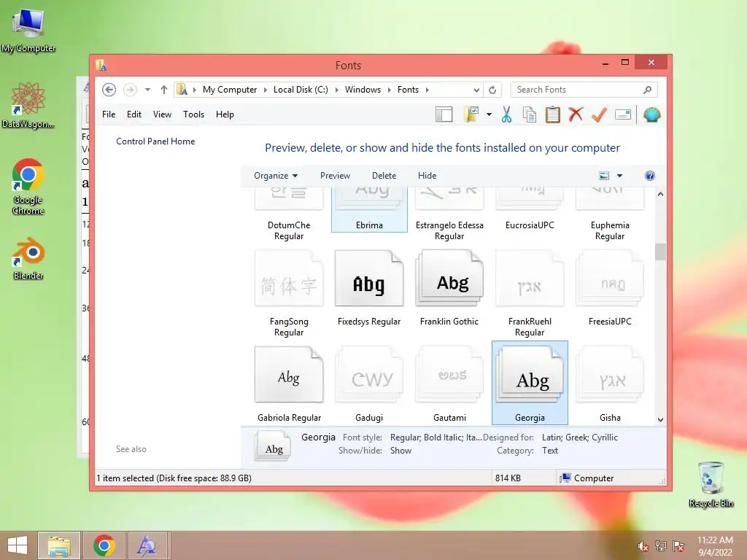Viewport: 747px width, 560px height.
Task: Select the Ebrima font
Action: click(x=369, y=209)
